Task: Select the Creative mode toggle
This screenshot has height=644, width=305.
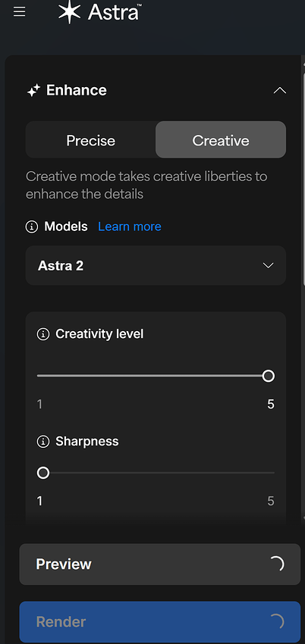Action: 221,139
